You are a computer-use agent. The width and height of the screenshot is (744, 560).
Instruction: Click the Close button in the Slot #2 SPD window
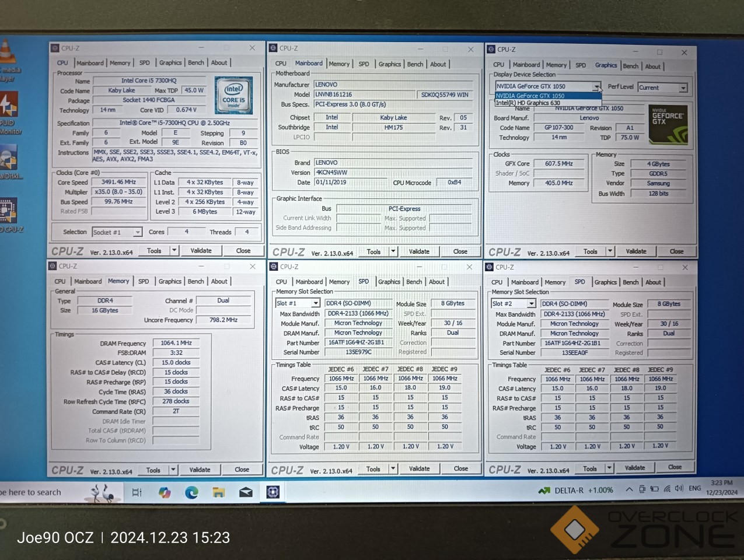675,467
